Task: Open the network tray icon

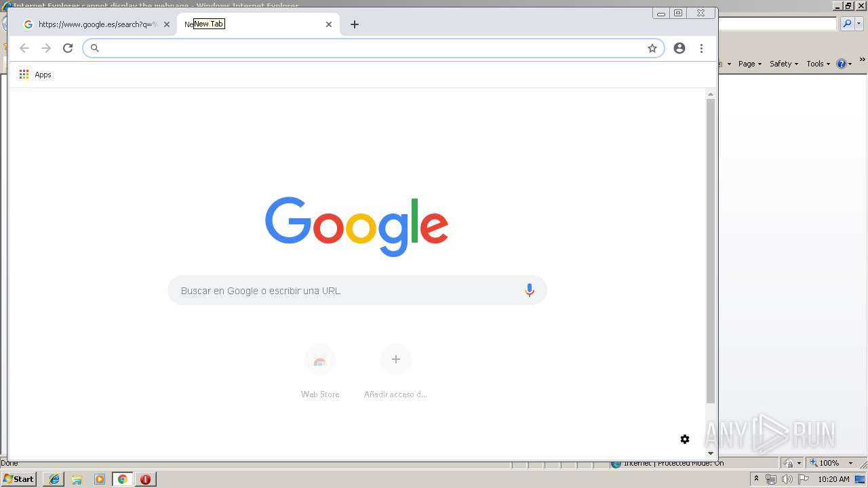Action: point(771,479)
